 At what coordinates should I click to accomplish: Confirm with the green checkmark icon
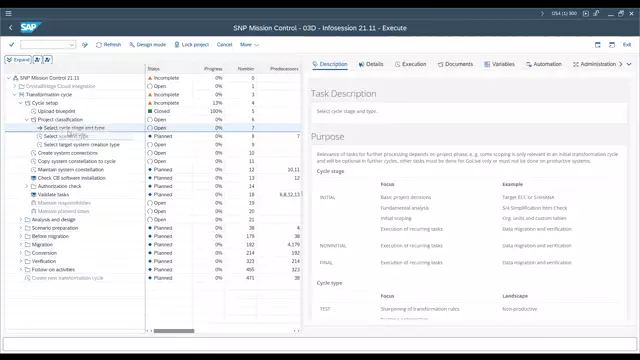11,44
